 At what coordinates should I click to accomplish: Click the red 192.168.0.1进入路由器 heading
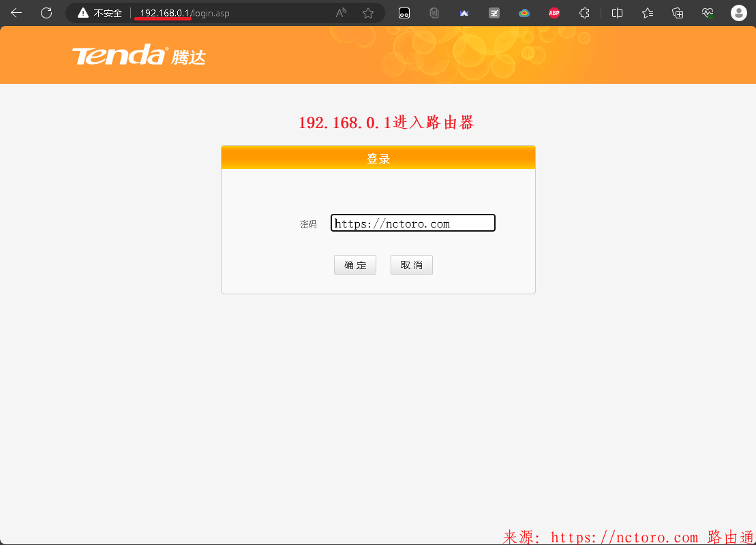click(x=387, y=123)
